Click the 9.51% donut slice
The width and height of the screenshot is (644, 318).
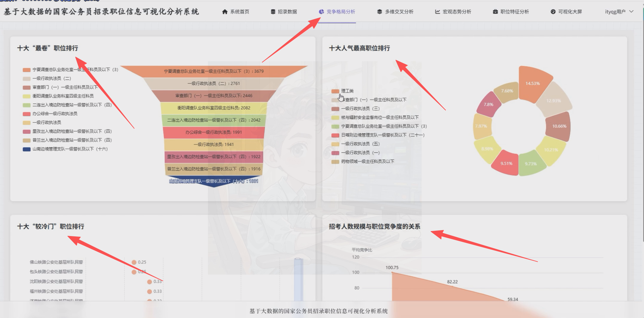coord(506,163)
